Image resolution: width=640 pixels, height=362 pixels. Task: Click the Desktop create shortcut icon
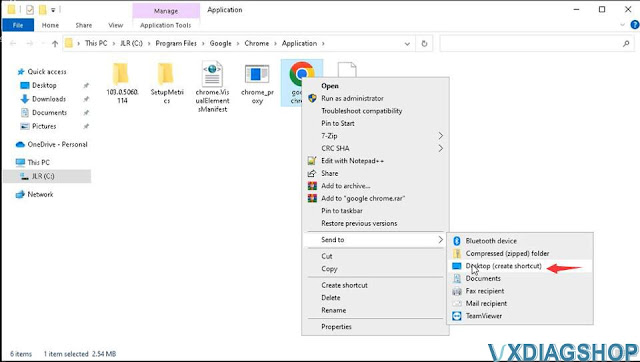pyautogui.click(x=457, y=266)
